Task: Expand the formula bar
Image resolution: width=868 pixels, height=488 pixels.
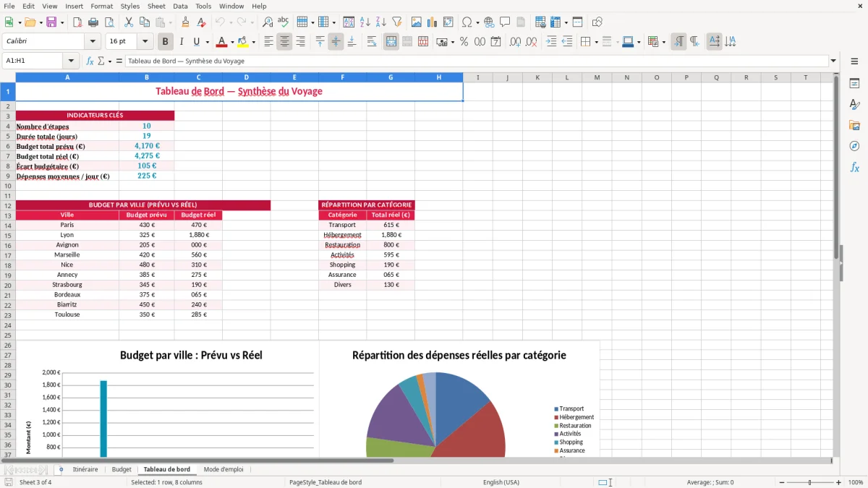Action: click(x=833, y=61)
